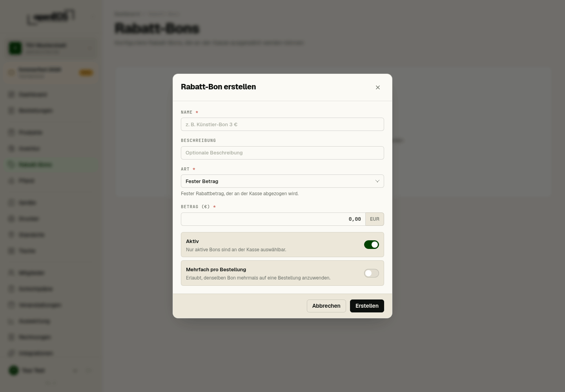Open the Inventar sidebar entry
Image resolution: width=565 pixels, height=392 pixels.
pos(51,149)
